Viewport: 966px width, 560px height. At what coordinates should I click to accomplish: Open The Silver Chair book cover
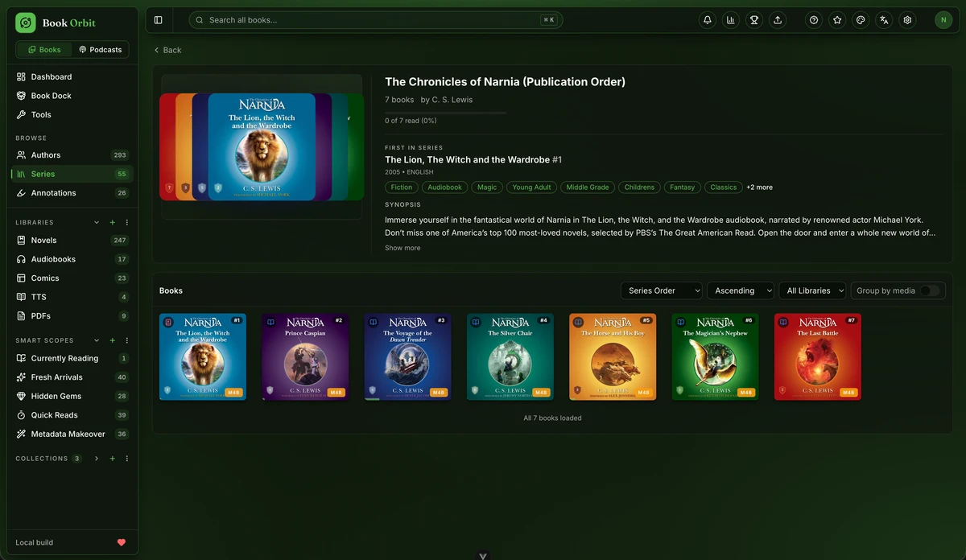click(510, 356)
